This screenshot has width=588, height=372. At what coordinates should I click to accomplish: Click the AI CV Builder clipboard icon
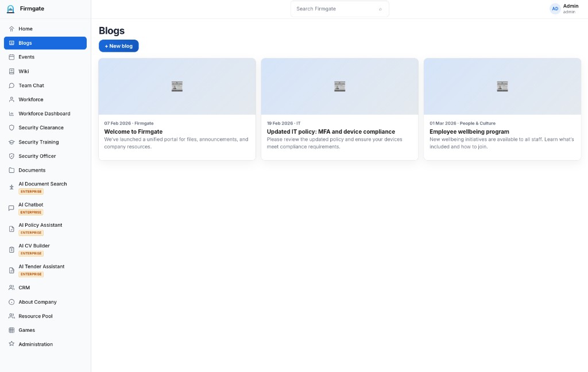tap(11, 249)
